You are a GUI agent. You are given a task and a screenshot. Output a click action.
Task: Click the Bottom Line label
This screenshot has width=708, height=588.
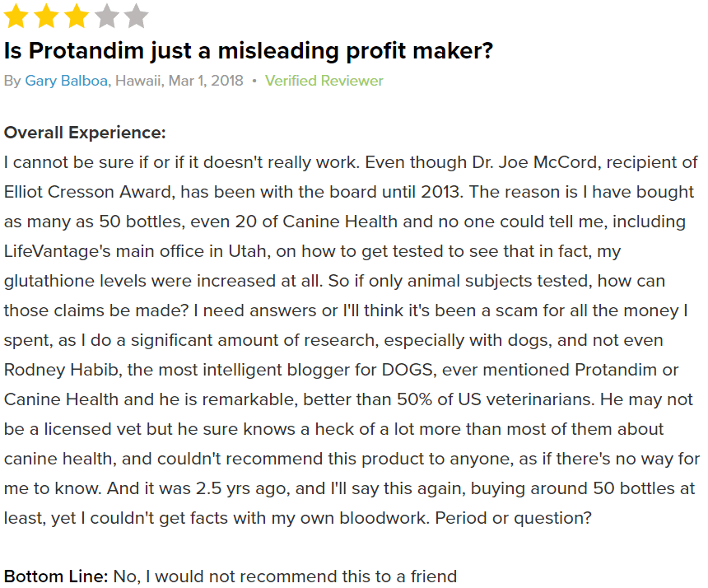coord(56,576)
